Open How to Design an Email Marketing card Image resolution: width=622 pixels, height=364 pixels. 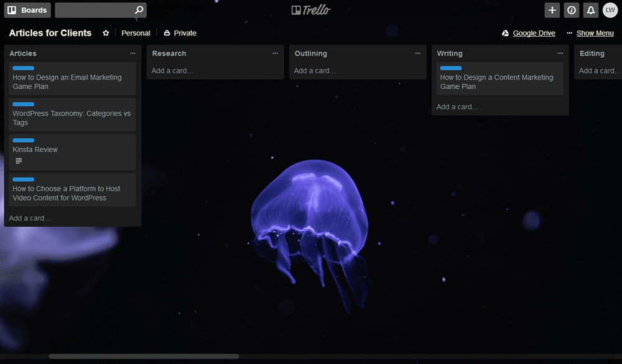[x=72, y=78]
